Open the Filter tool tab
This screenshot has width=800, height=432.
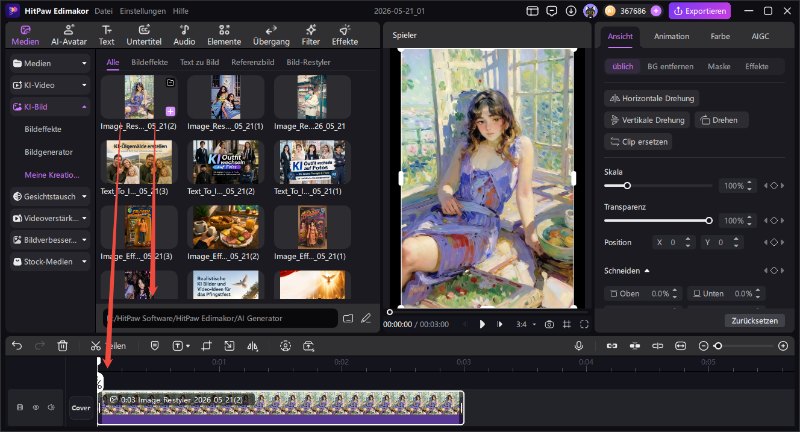coord(310,35)
